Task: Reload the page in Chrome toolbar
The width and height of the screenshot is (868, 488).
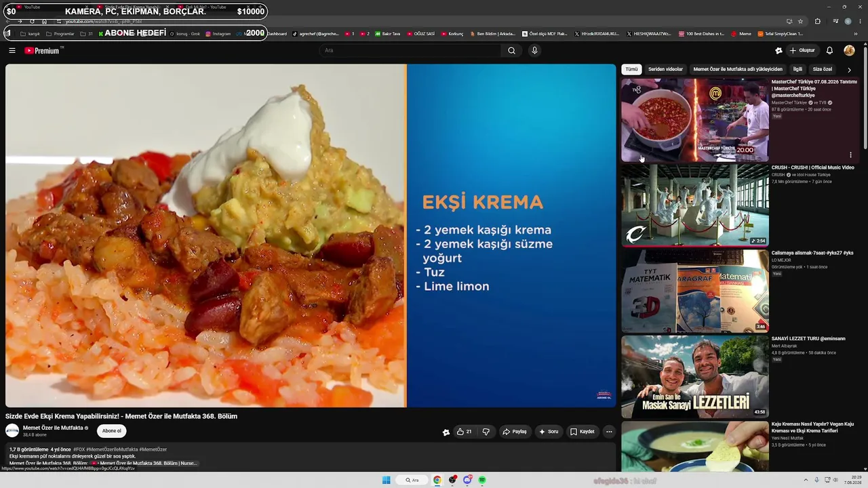Action: click(x=32, y=21)
